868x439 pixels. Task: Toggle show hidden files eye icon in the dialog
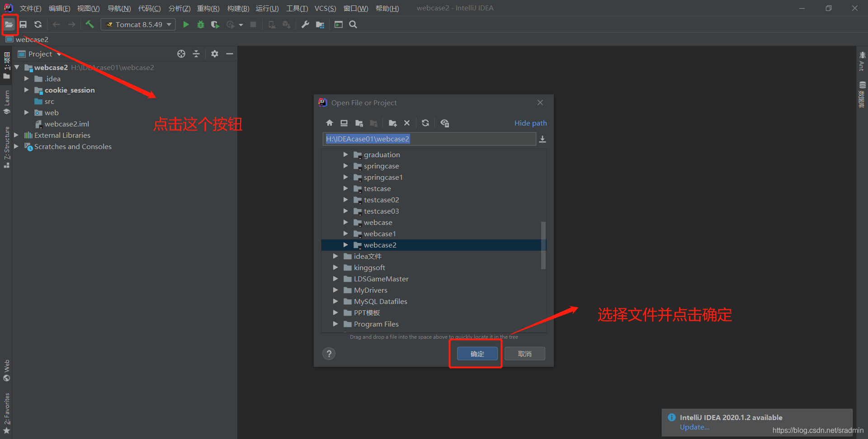[x=445, y=123]
